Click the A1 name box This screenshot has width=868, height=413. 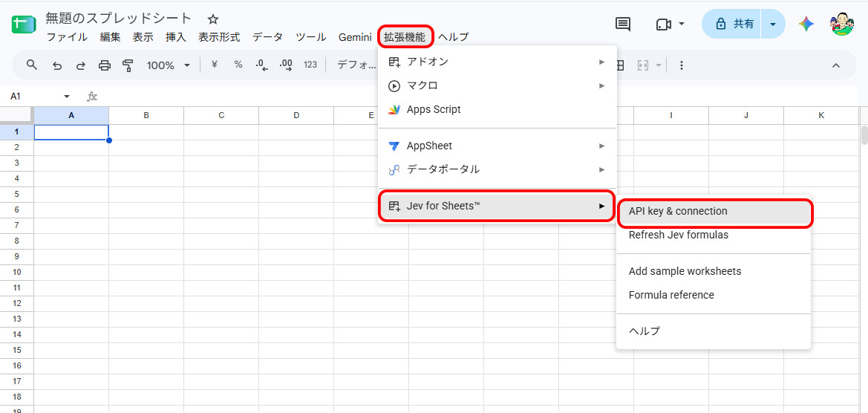(33, 97)
